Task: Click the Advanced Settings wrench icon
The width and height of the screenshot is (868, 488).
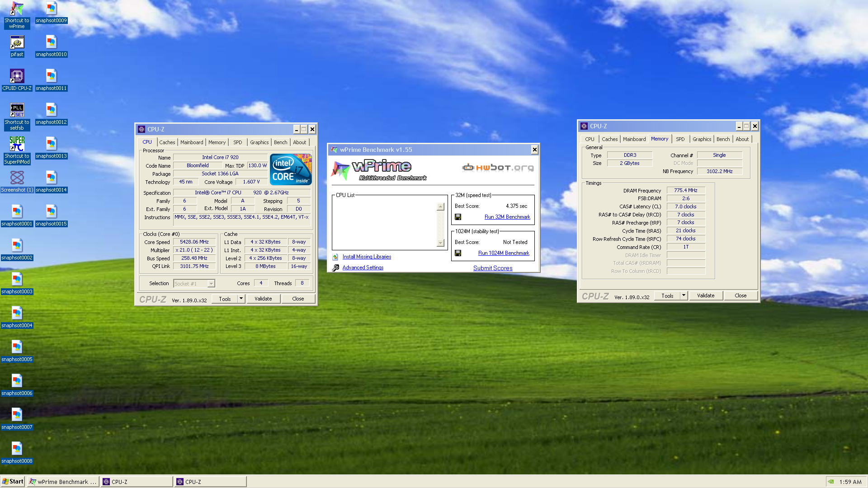Action: tap(335, 267)
